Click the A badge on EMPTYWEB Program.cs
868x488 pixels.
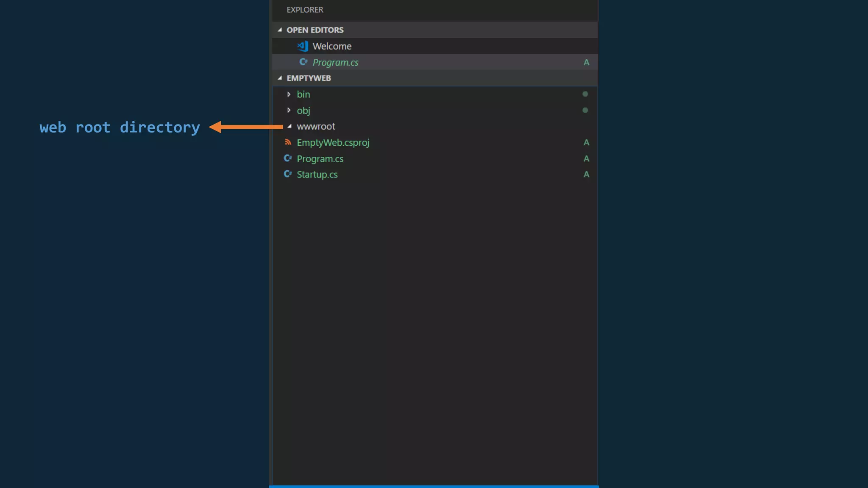pos(587,158)
